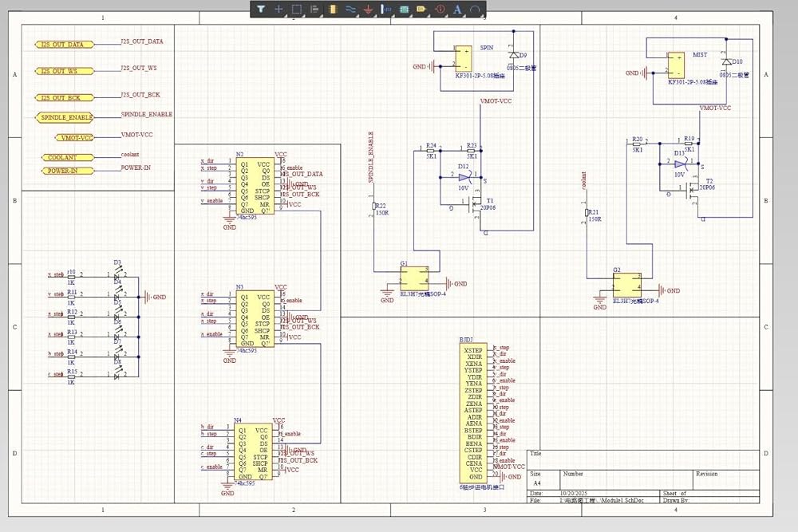Click the I2S_OUT_DATA yellow port
The image size is (798, 532).
pyautogui.click(x=65, y=45)
